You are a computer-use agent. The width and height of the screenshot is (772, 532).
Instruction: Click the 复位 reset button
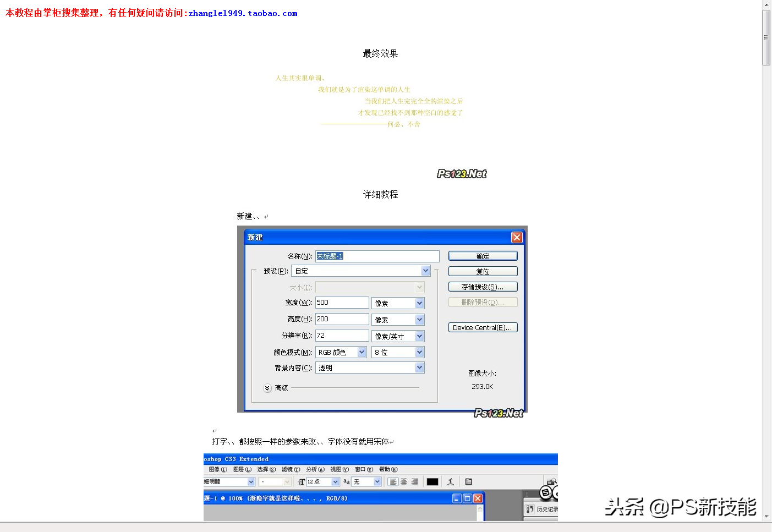[483, 271]
